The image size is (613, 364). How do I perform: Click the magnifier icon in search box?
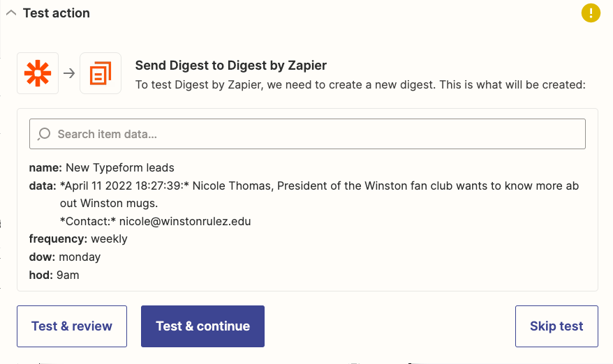[44, 134]
